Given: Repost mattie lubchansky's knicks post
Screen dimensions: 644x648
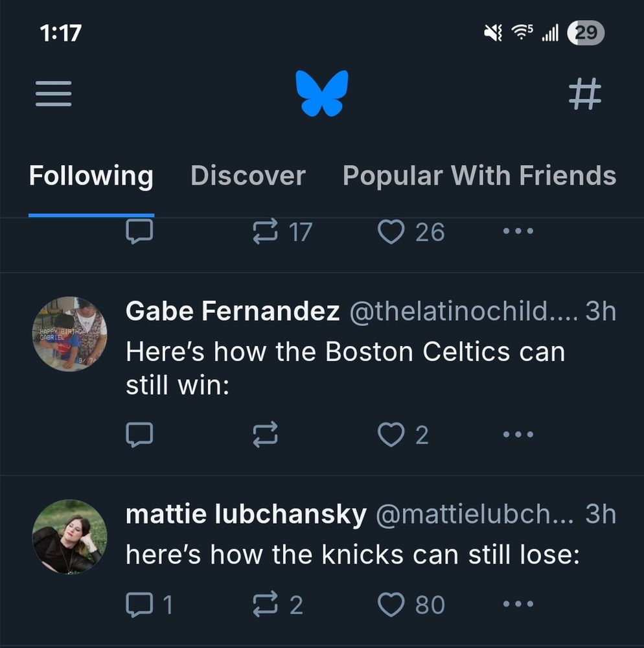Looking at the screenshot, I should (265, 605).
